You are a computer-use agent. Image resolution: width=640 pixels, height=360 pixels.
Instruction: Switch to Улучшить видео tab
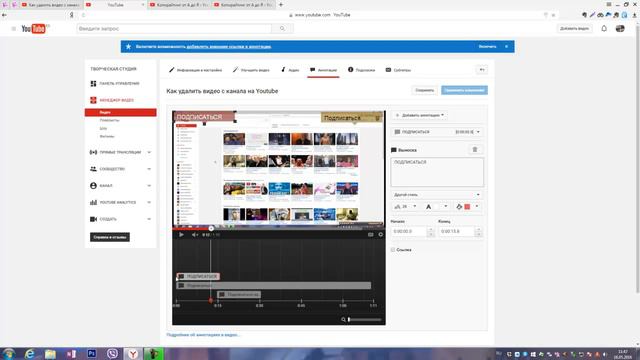click(x=251, y=70)
